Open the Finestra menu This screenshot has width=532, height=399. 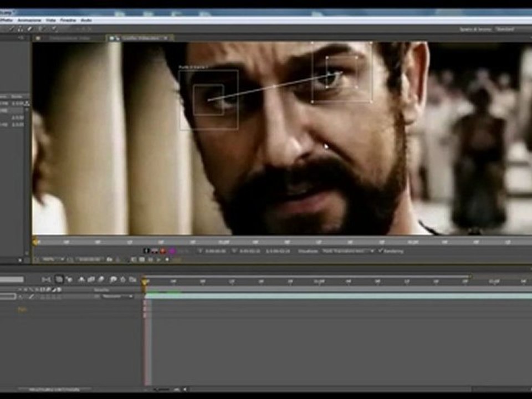[x=68, y=21]
